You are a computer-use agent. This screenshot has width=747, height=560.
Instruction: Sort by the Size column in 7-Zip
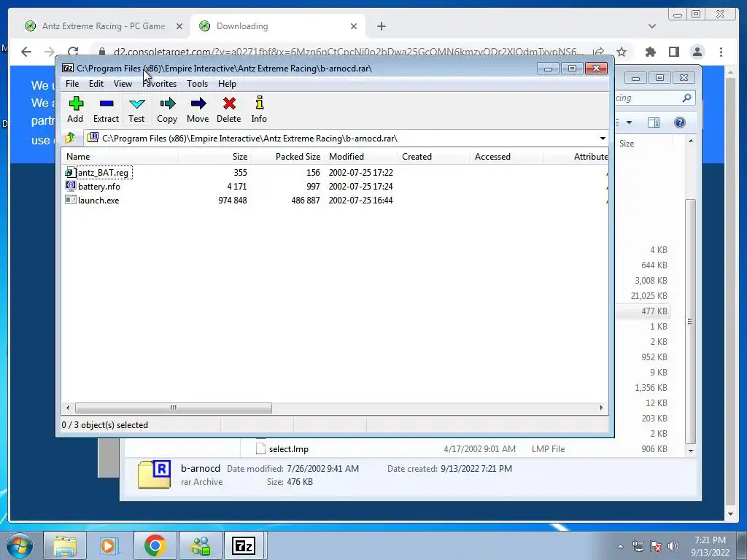tap(215, 157)
